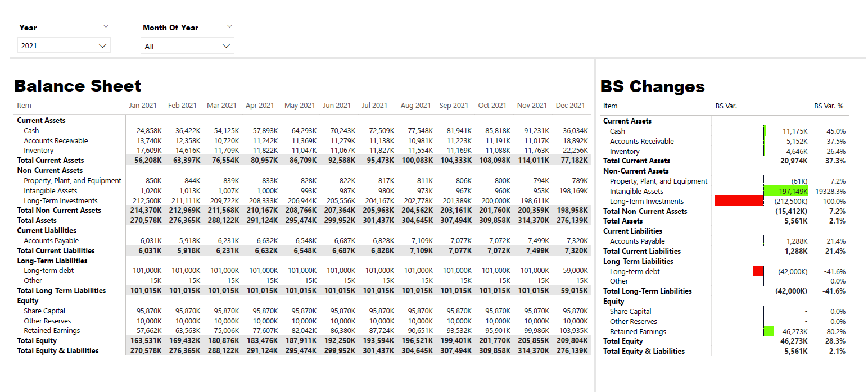Select the Mar 2021 column header

(221, 105)
